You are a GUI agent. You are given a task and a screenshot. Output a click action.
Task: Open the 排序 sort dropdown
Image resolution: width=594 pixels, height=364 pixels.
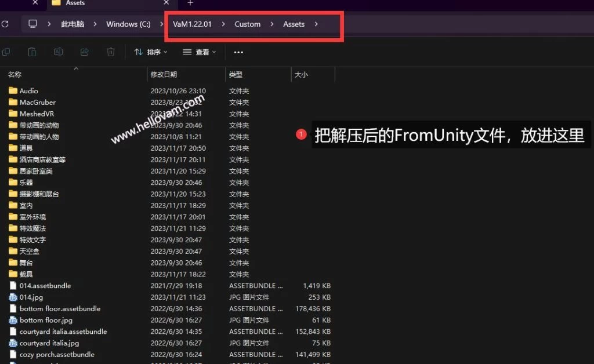point(151,52)
